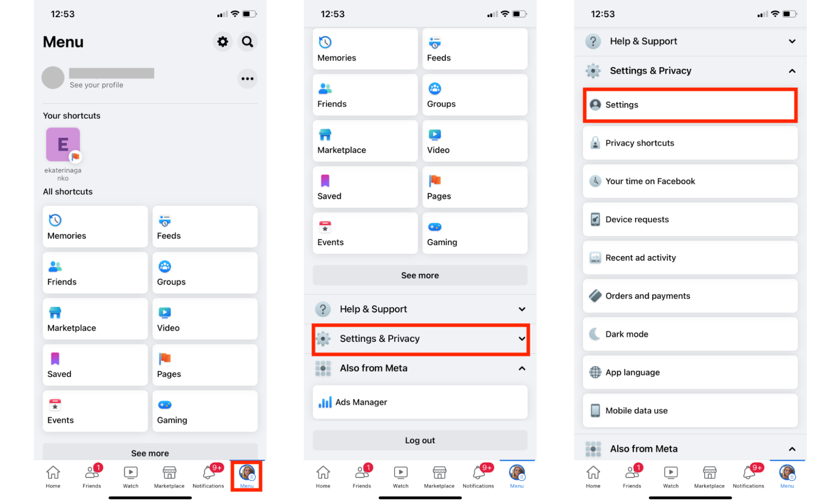The width and height of the screenshot is (840, 504).
Task: Open Your time on Facebook
Action: [x=690, y=181]
